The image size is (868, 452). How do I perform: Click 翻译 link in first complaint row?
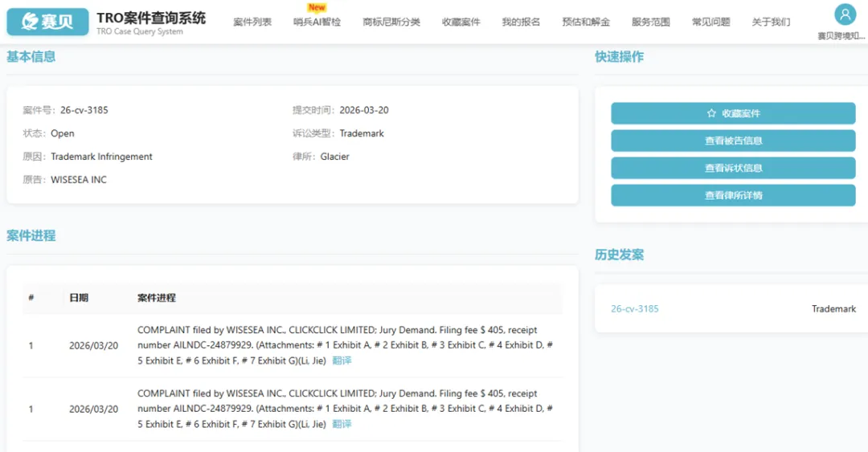tap(342, 360)
